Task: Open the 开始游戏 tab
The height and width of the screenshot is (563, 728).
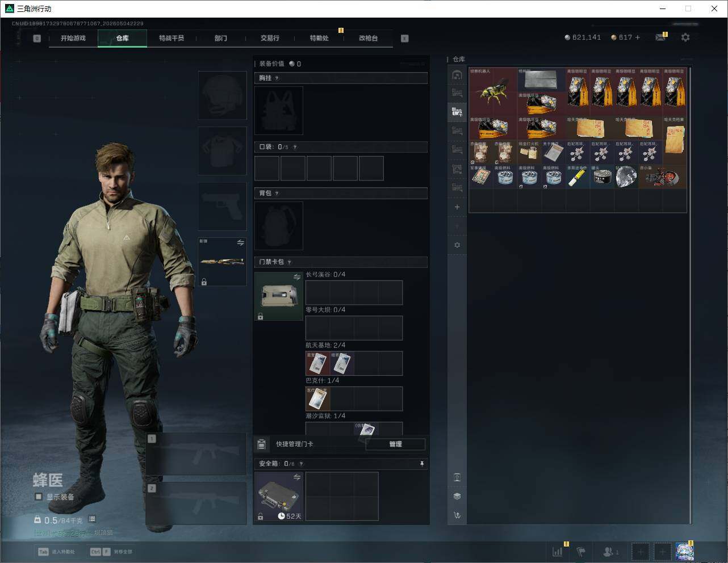Action: tap(73, 38)
